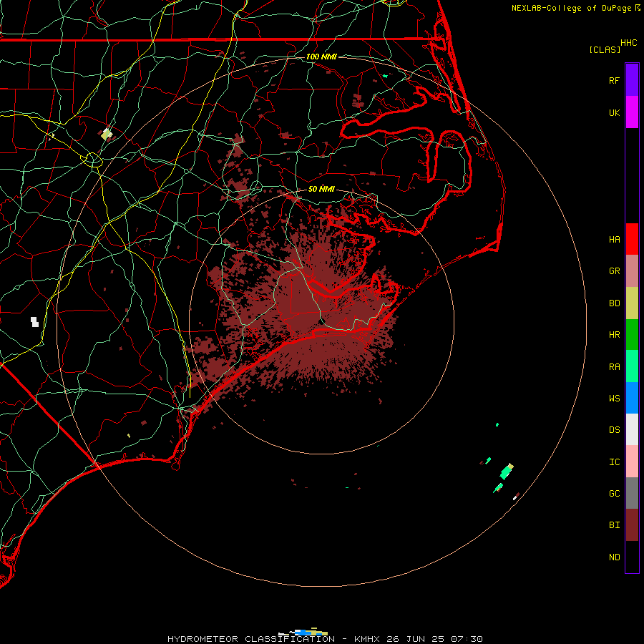
Task: Click the small logo above the bottom title
Action: click(x=303, y=632)
